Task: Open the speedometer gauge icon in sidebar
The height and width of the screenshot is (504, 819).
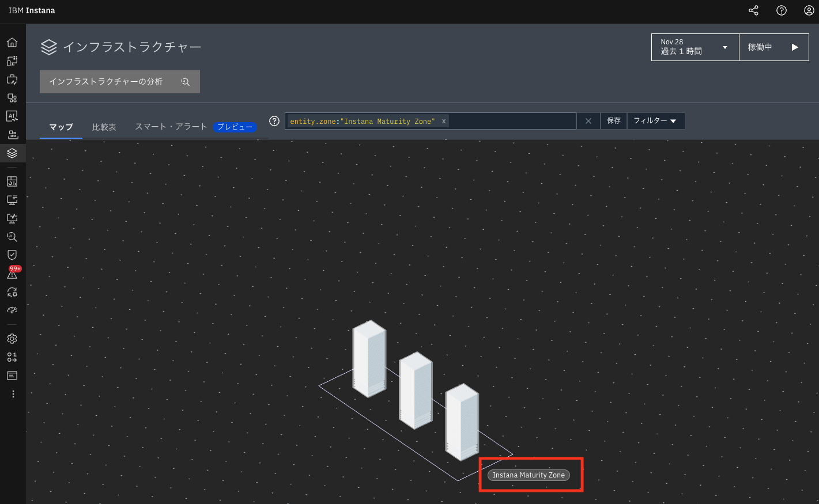Action: pyautogui.click(x=12, y=310)
